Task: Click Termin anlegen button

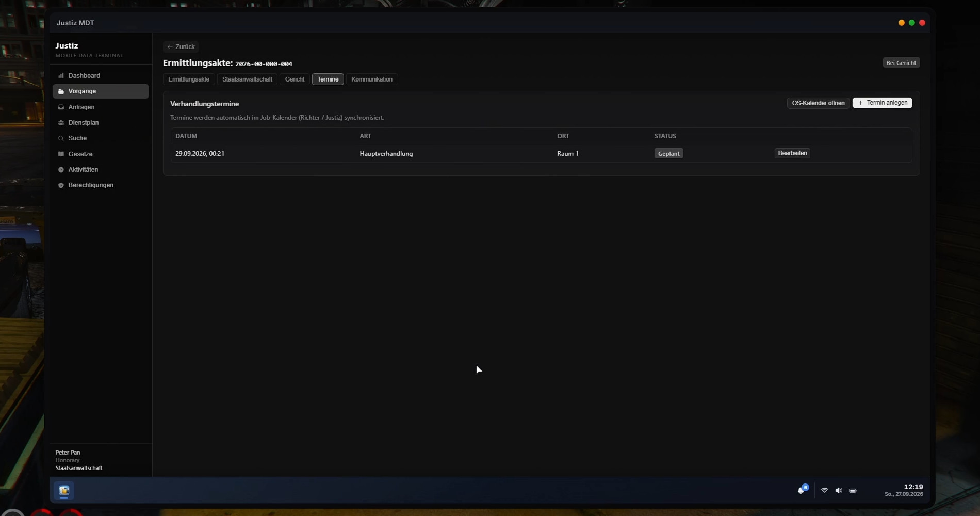Action: pyautogui.click(x=882, y=103)
